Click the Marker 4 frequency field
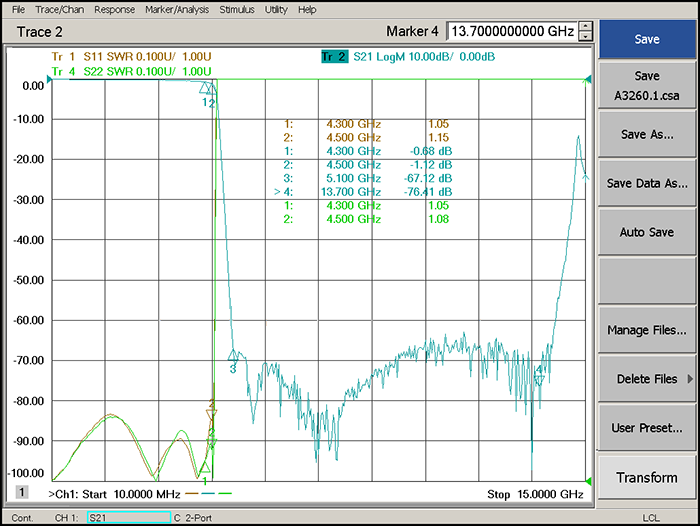This screenshot has width=700, height=526. click(512, 31)
